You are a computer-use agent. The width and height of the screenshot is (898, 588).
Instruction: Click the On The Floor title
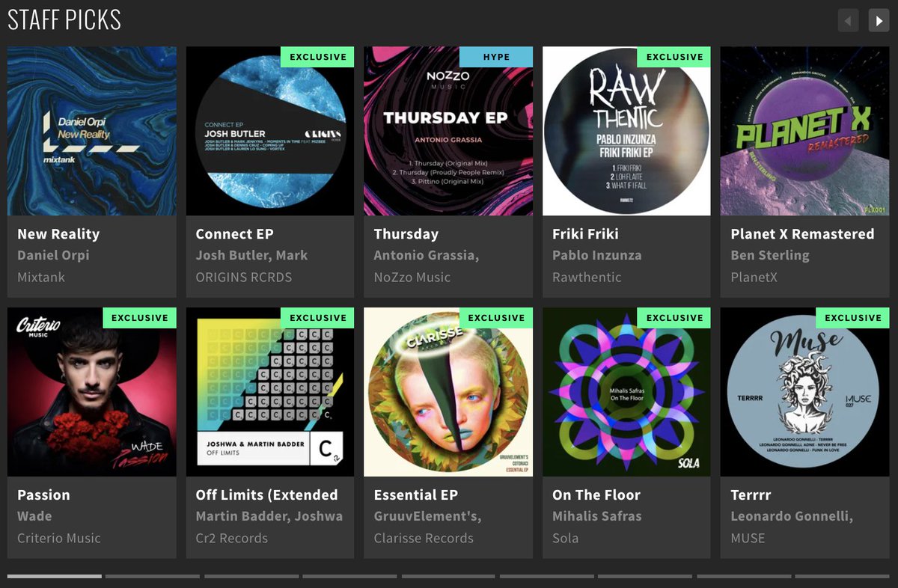(596, 495)
